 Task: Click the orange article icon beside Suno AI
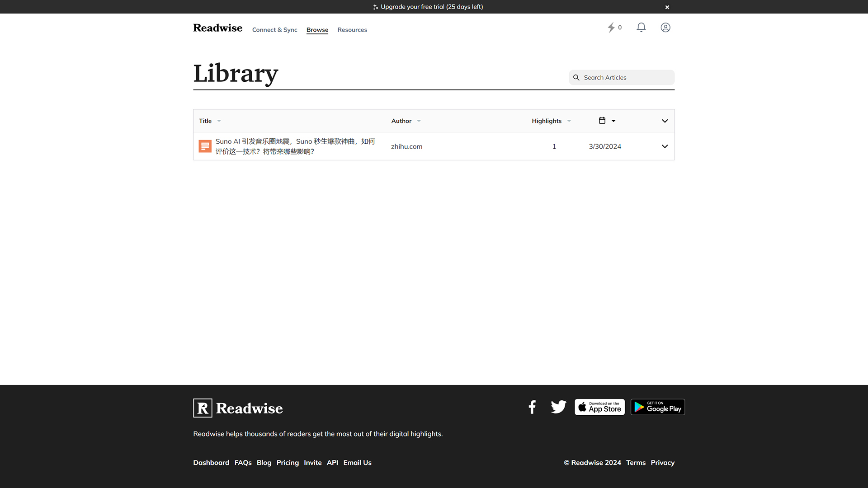click(205, 146)
